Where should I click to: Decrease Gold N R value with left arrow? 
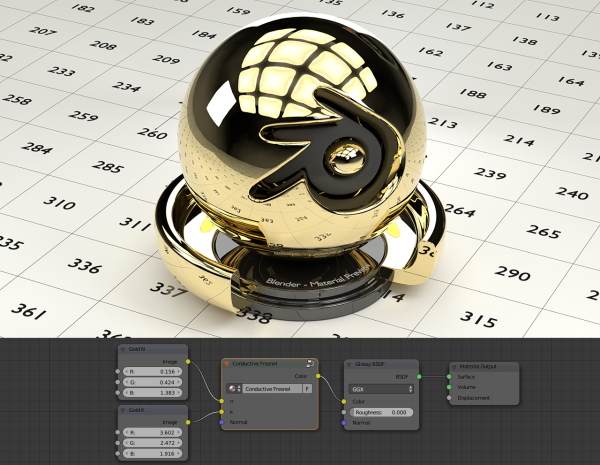click(126, 372)
